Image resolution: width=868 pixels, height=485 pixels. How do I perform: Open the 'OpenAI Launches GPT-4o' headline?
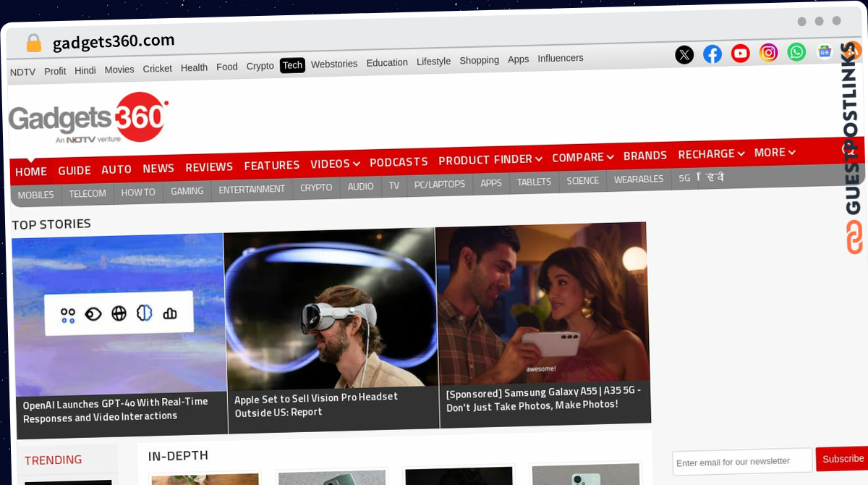(115, 409)
